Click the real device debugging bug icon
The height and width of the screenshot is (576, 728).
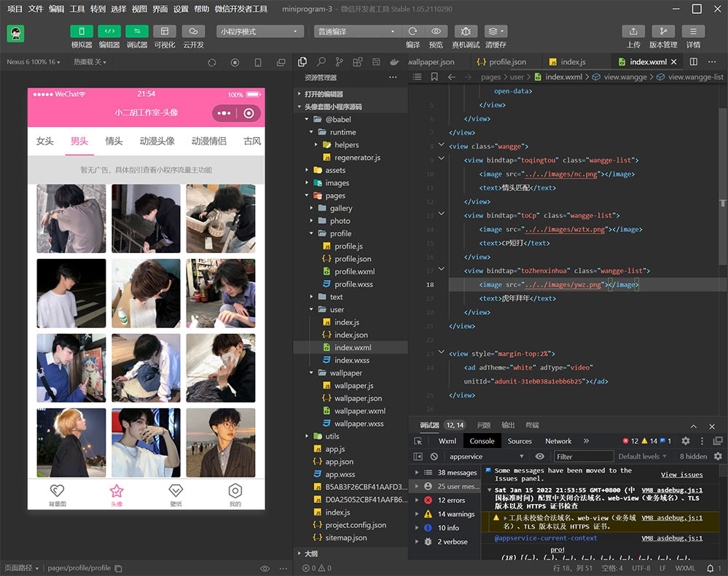[x=466, y=31]
